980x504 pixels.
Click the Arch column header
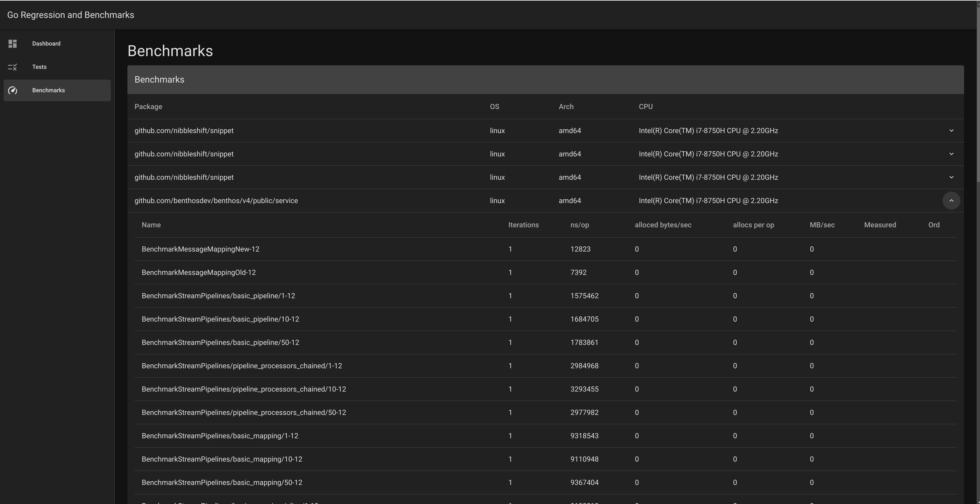(566, 107)
